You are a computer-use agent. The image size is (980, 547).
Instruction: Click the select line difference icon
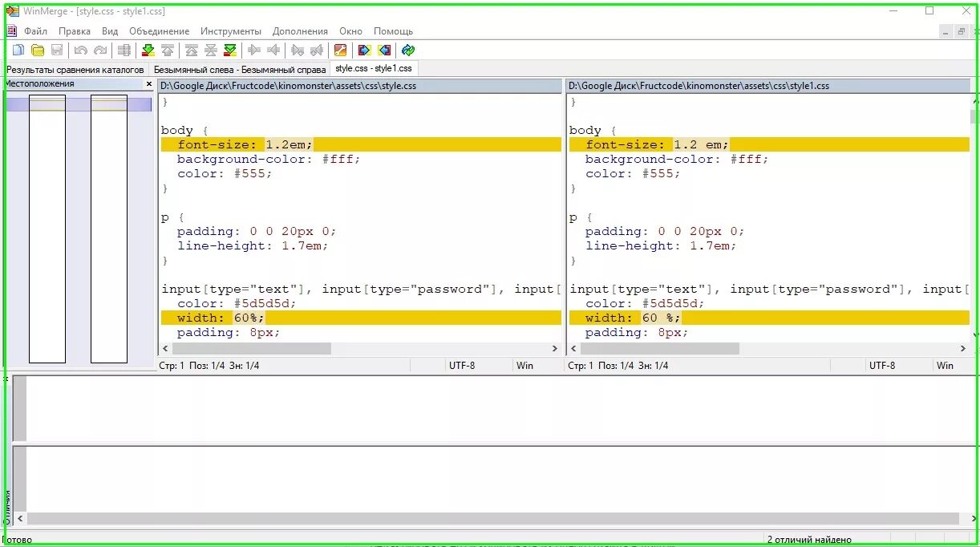(x=124, y=51)
